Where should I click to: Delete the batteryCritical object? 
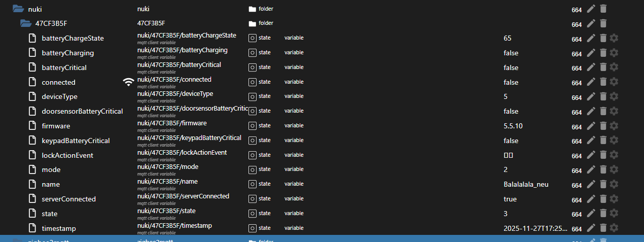pyautogui.click(x=602, y=67)
